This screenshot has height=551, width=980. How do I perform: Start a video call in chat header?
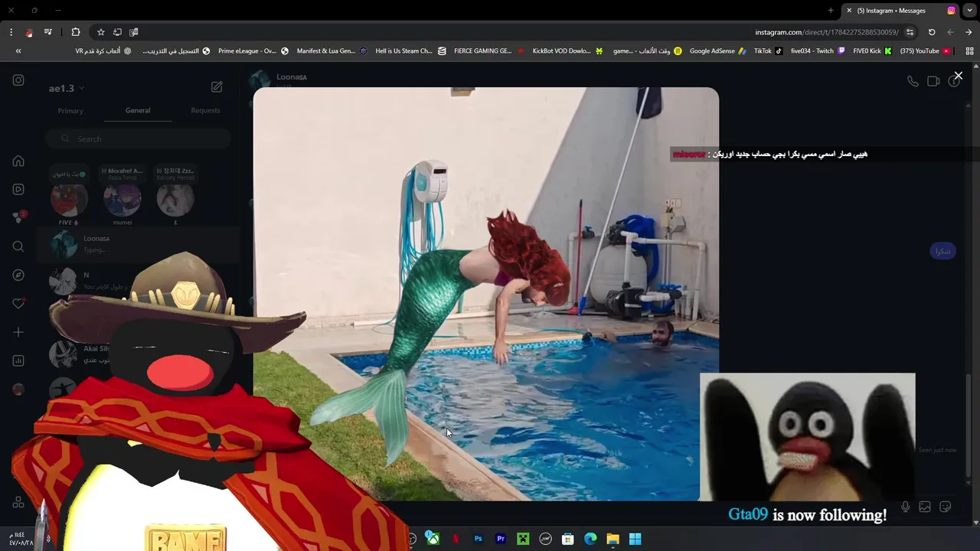[933, 81]
